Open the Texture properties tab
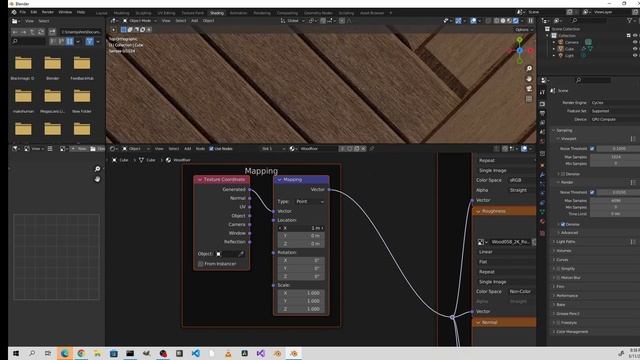Image resolution: width=640 pixels, height=360 pixels. (542, 233)
